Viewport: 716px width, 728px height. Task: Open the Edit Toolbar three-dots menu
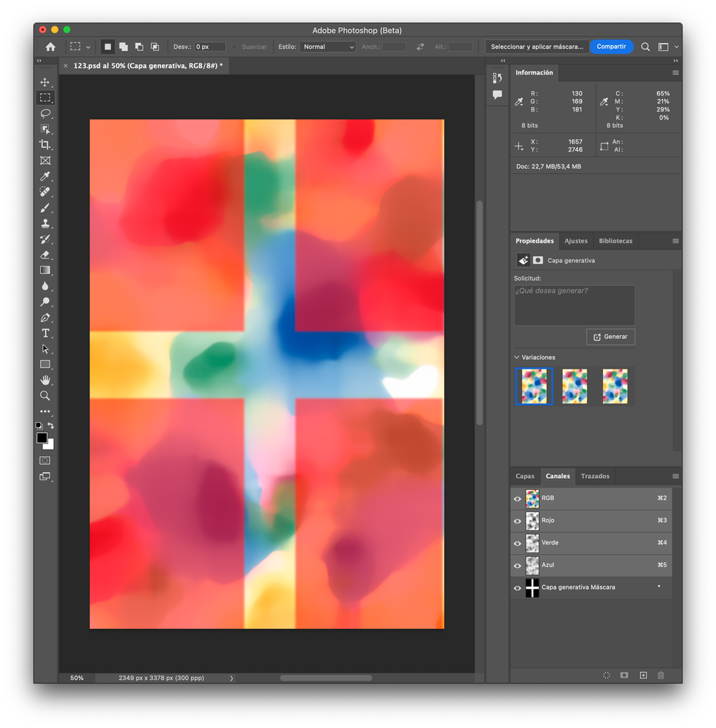[x=45, y=411]
